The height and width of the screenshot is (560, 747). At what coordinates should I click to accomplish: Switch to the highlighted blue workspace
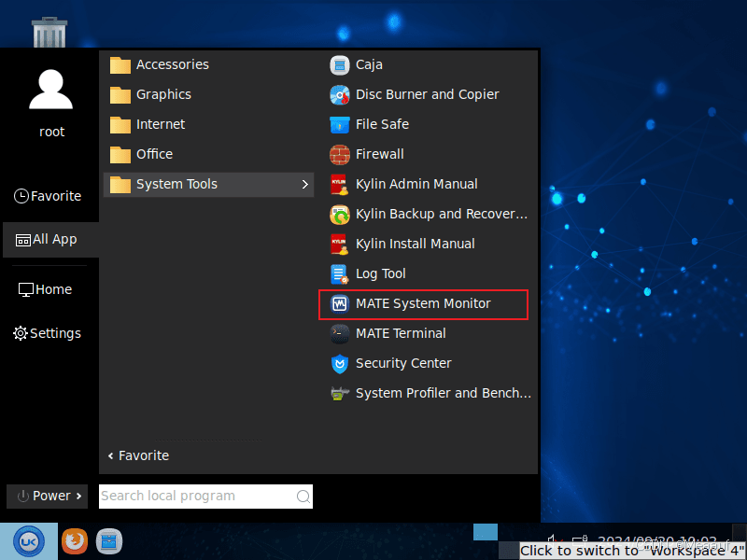click(x=486, y=532)
